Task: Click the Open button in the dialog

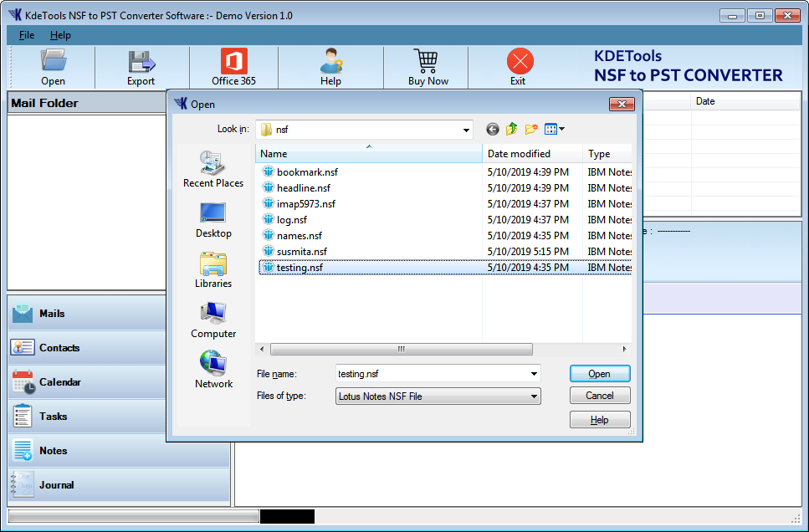Action: 599,374
